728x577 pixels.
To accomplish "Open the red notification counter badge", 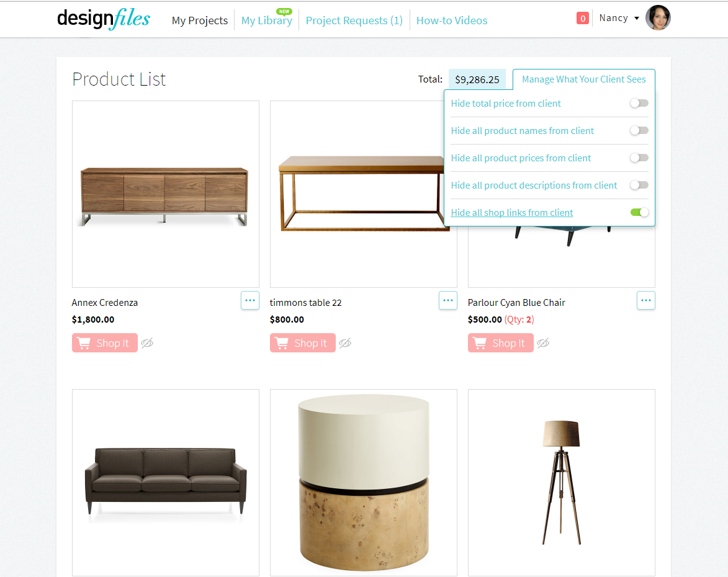I will (582, 18).
